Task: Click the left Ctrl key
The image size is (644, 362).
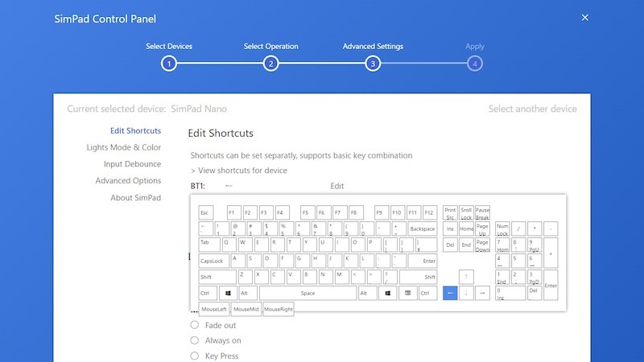Action: pyautogui.click(x=208, y=293)
